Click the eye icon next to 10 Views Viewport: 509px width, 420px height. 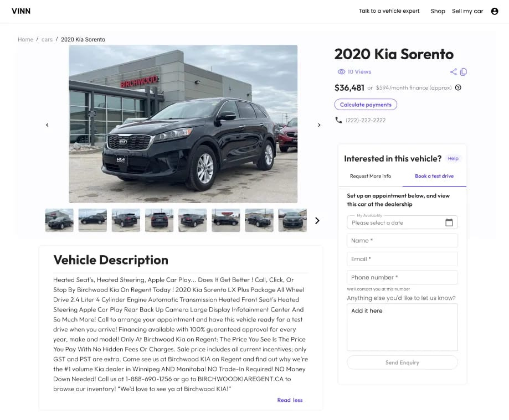[341, 72]
